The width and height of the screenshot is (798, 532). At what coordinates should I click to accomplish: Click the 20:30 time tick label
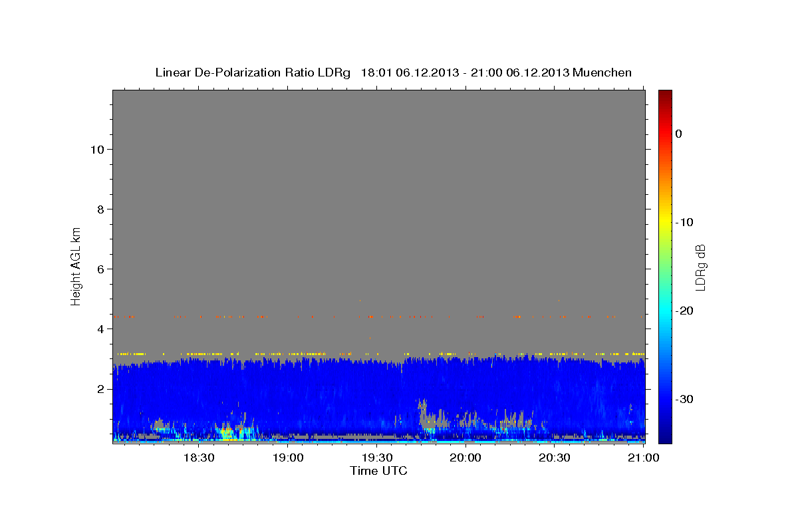(554, 458)
